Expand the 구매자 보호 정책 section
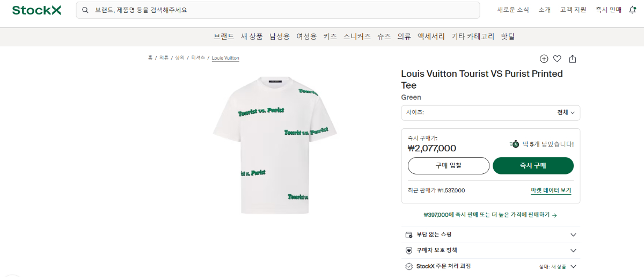Image resolution: width=644 pixels, height=277 pixels. click(x=573, y=251)
